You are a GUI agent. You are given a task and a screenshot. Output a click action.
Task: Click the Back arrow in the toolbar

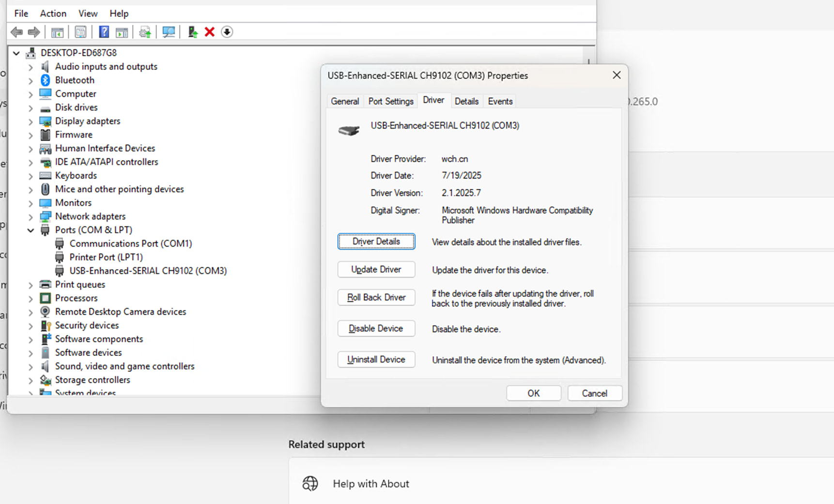pyautogui.click(x=16, y=32)
